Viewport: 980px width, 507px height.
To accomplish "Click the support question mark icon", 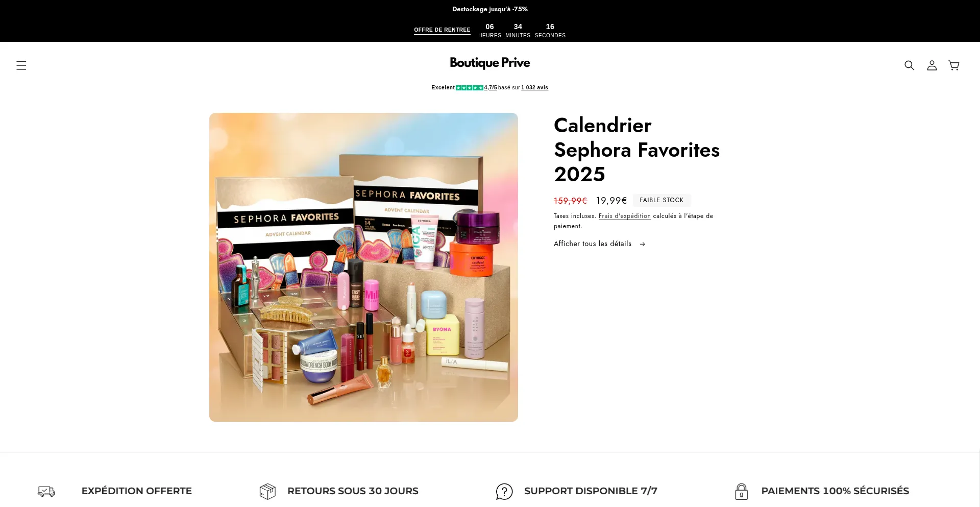I will (x=504, y=491).
